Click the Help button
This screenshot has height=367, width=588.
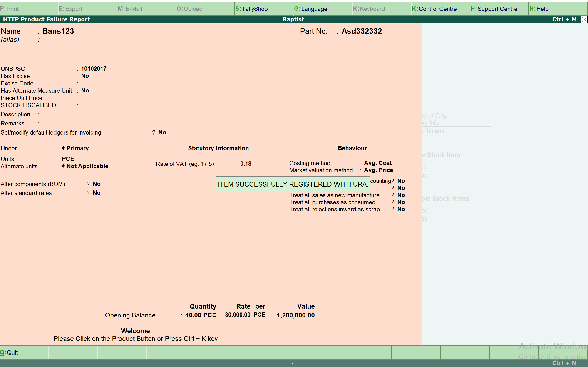click(x=539, y=9)
